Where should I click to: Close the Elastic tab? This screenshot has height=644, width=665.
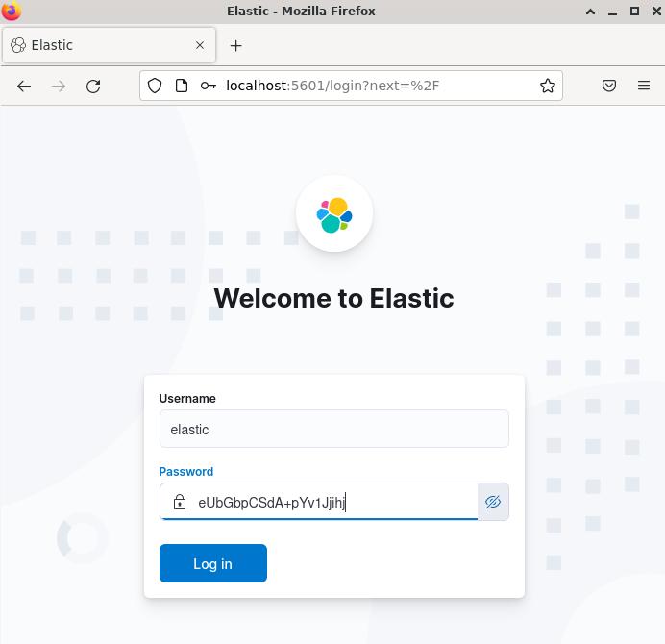200,45
